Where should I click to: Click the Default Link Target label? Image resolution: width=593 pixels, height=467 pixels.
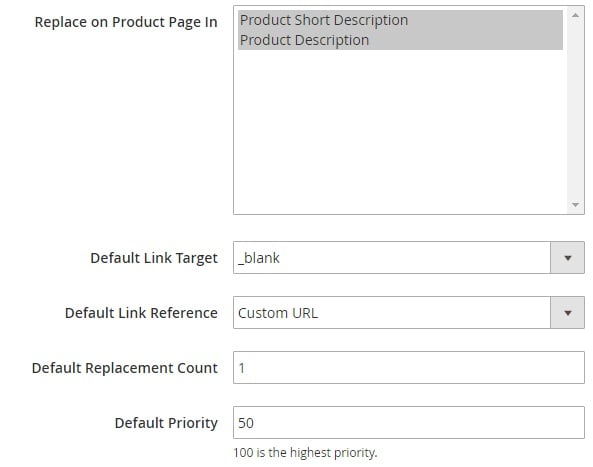click(154, 258)
